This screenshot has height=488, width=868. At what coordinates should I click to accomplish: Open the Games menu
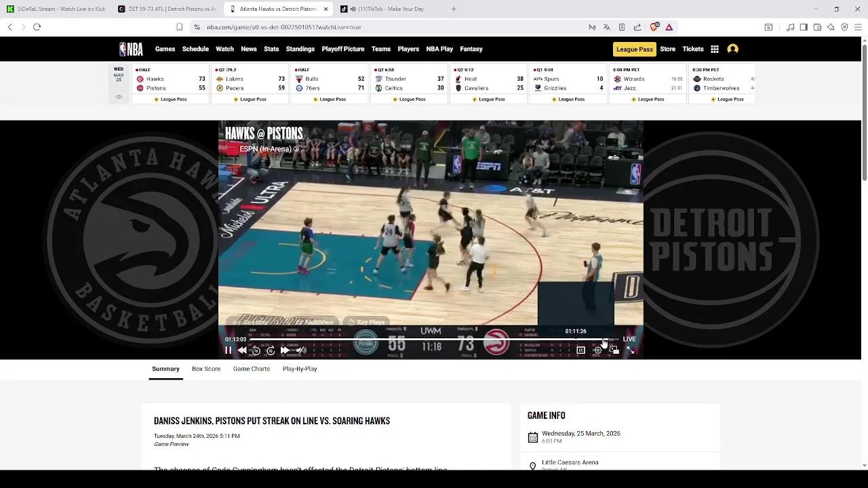[165, 49]
